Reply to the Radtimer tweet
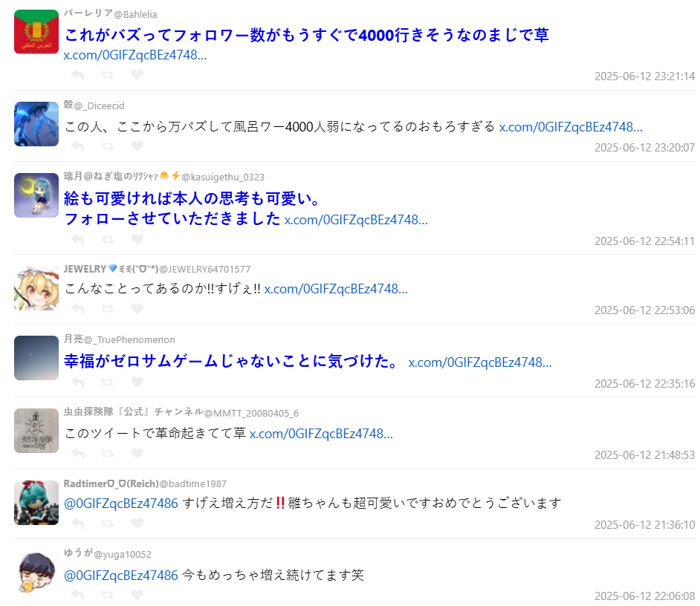Viewport: 700px width, 606px height. (x=78, y=523)
